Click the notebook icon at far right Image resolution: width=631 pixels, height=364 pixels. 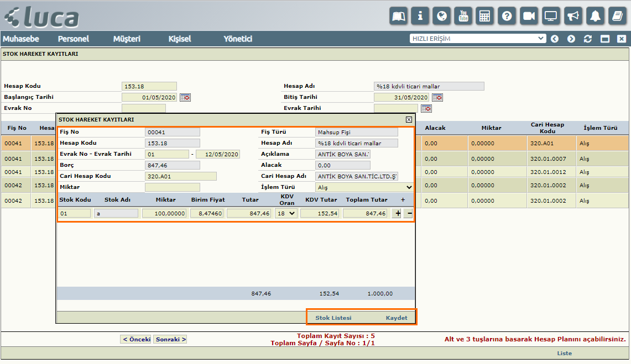coord(617,16)
